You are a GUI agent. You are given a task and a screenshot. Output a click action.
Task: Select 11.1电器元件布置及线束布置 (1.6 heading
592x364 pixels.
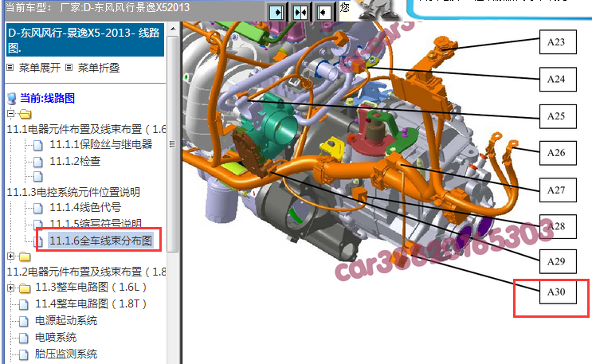point(86,129)
